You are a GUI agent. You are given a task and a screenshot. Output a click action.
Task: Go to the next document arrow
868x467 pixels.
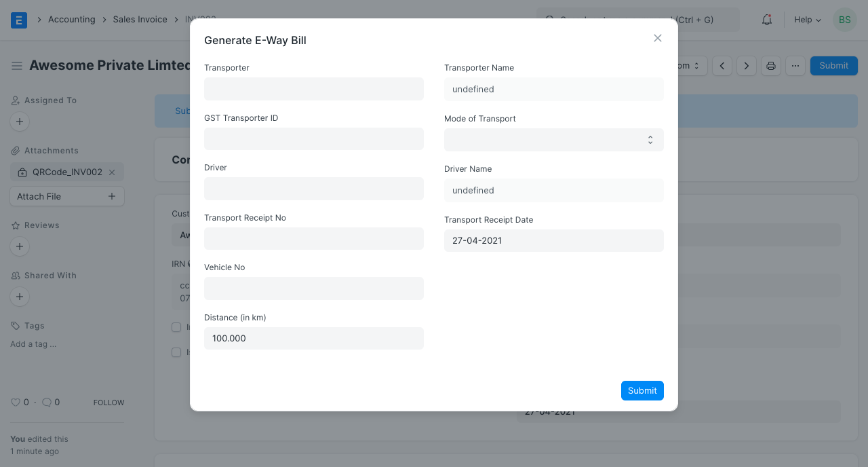[747, 66]
